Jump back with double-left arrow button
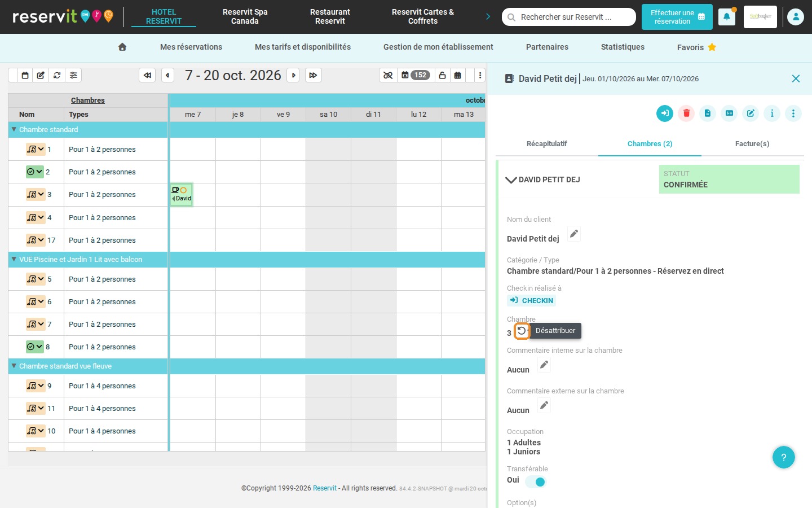Image resolution: width=812 pixels, height=508 pixels. point(147,75)
